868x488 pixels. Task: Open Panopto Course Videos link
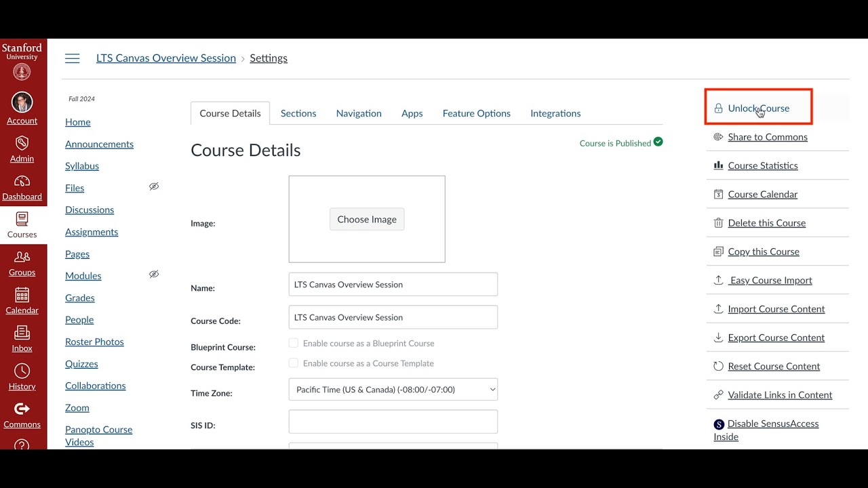point(99,436)
